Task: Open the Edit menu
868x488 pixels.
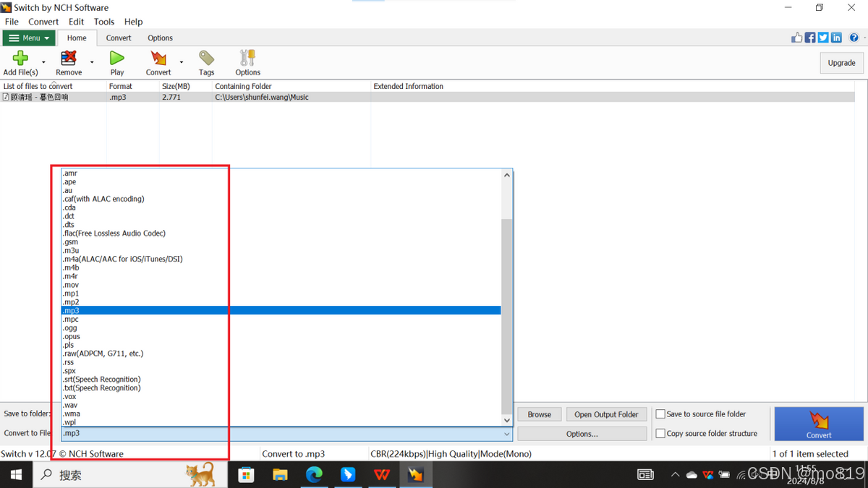Action: (77, 22)
